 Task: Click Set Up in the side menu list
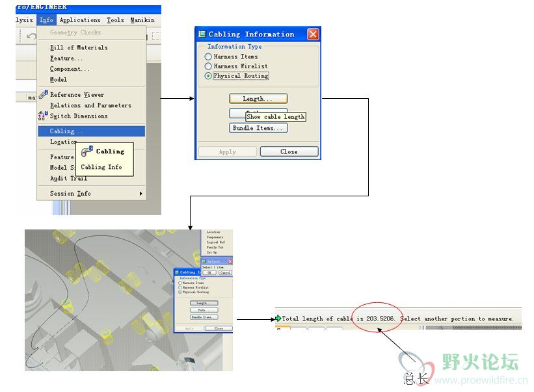[211, 252]
